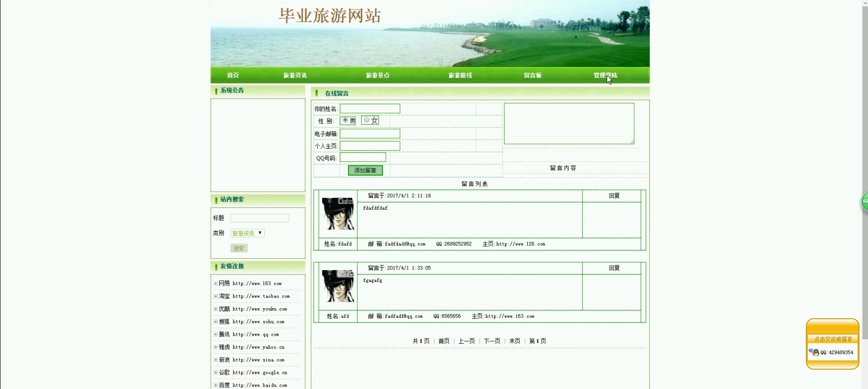Click the 首页 pagination link
Image resolution: width=868 pixels, height=389 pixels.
pos(444,341)
